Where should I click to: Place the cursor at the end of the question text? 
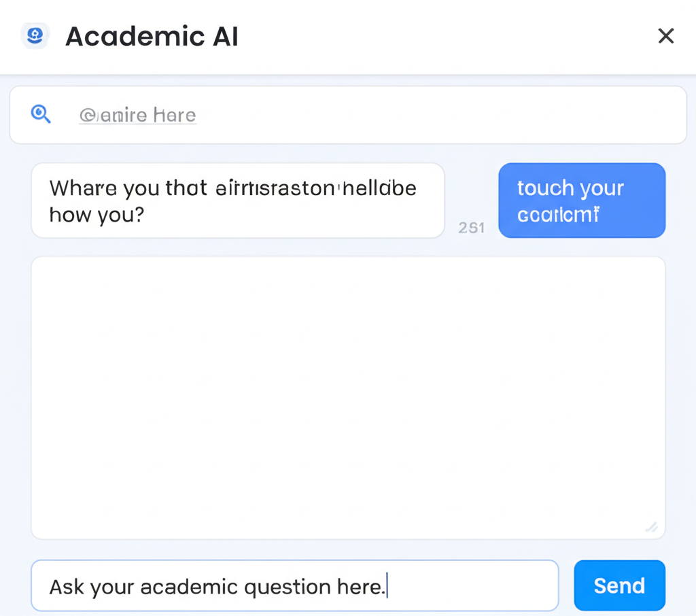pos(387,585)
